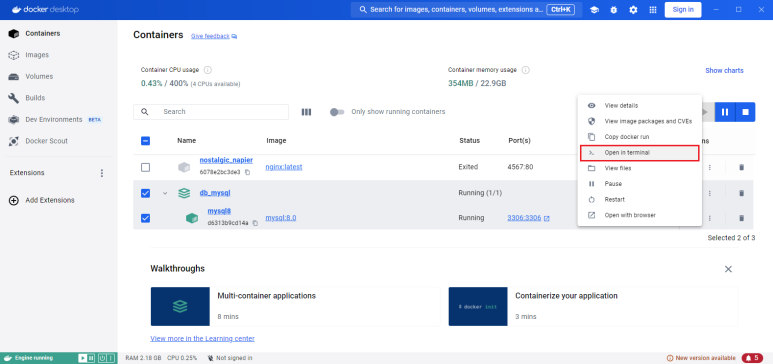Pause the selected containers with the blue button
Viewport: 773px width, 364px height.
[725, 112]
